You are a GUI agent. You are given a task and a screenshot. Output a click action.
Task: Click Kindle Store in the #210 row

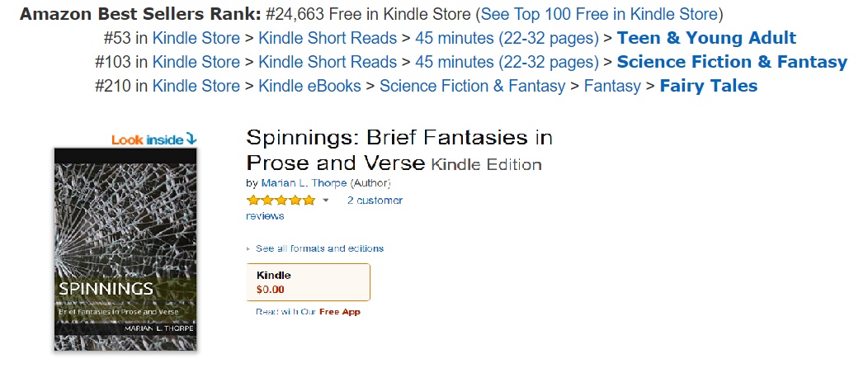pos(196,86)
